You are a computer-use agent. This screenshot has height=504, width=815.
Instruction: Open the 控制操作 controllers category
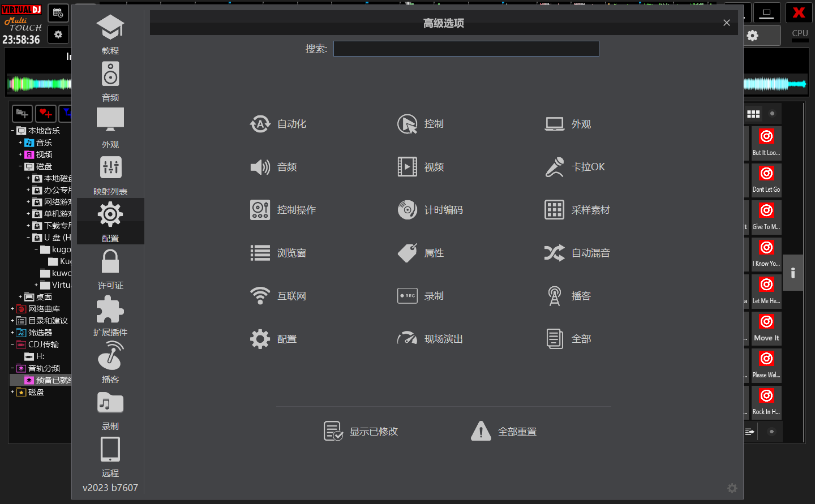coord(283,210)
